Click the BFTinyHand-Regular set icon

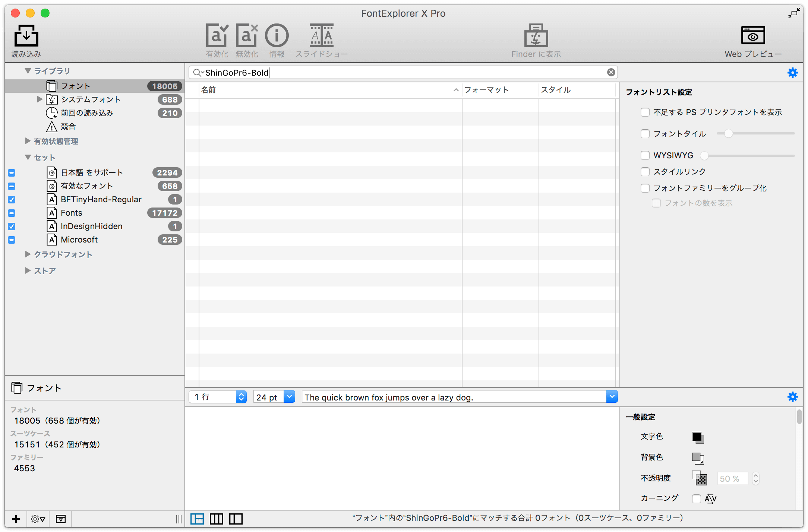pos(52,199)
